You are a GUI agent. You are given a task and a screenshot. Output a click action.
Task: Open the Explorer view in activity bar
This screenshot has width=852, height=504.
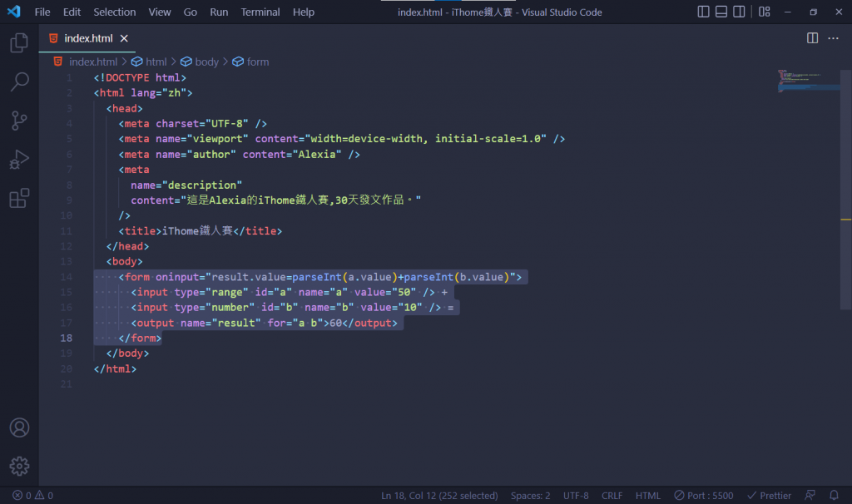point(19,43)
